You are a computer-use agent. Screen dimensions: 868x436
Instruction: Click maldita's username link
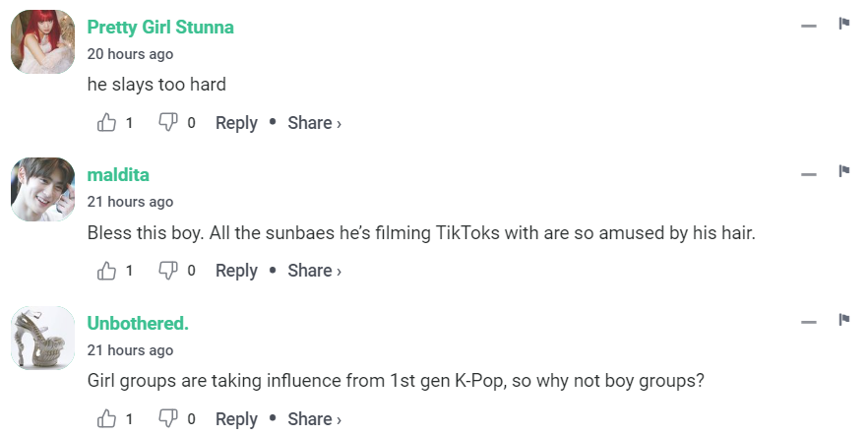click(118, 175)
